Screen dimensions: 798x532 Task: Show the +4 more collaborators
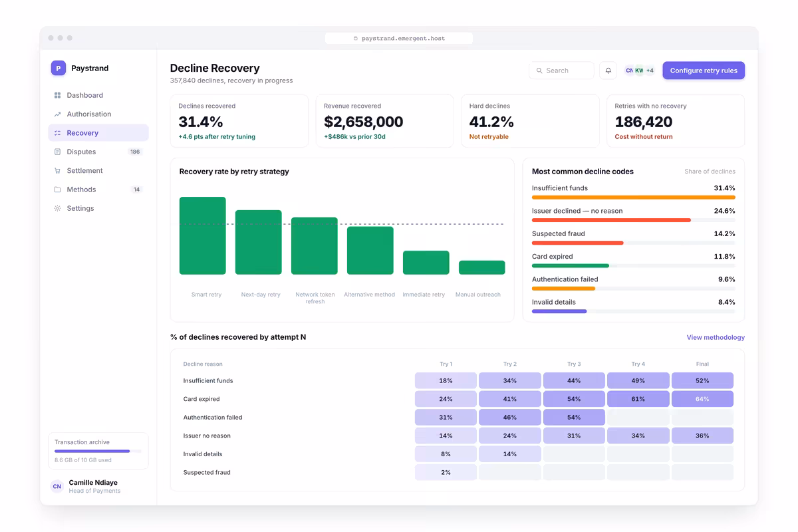point(650,70)
